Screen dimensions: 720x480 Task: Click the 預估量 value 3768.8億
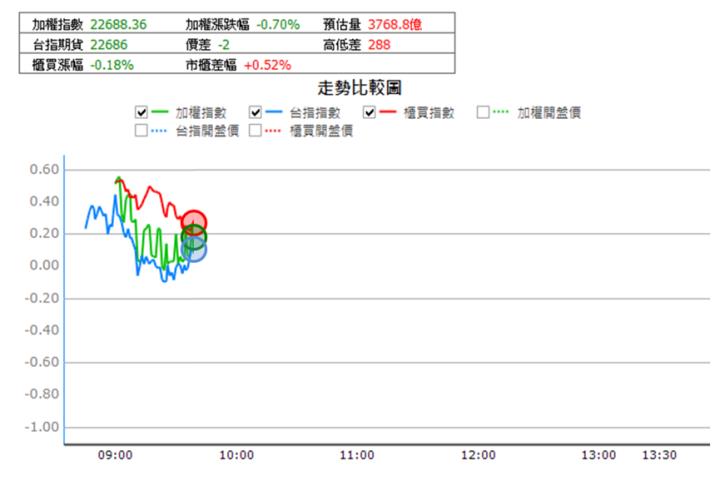click(395, 24)
